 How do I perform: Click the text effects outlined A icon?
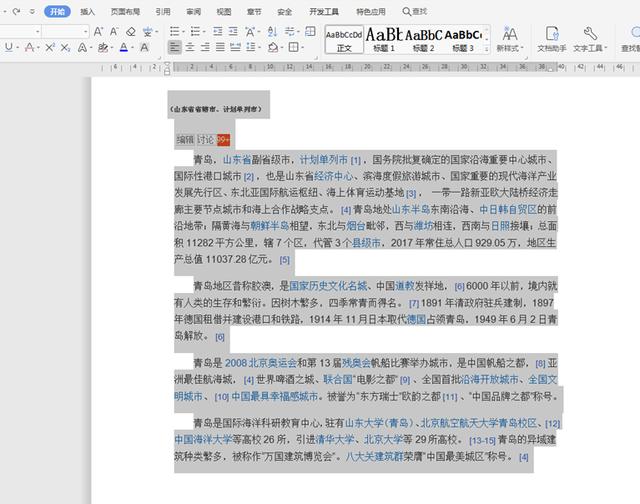click(x=82, y=47)
